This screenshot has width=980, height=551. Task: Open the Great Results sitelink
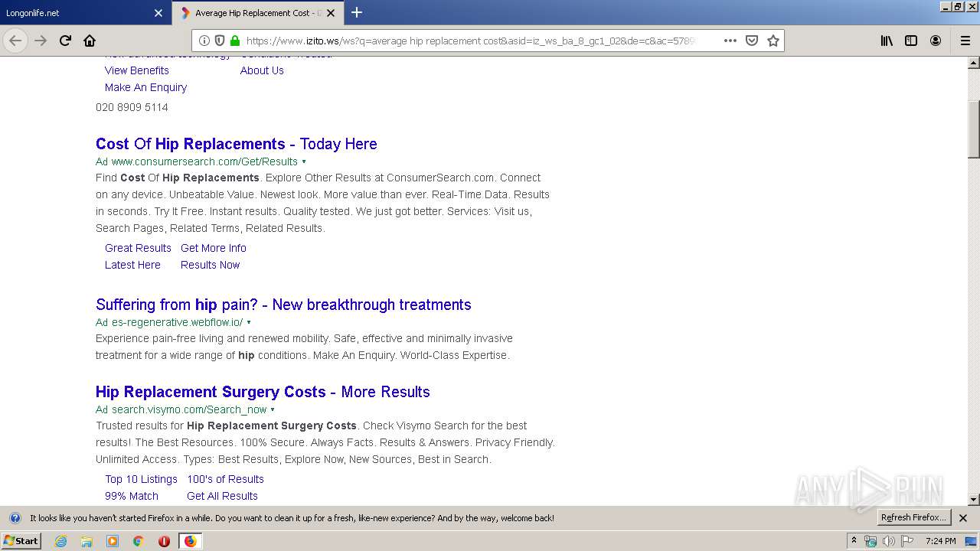point(138,248)
